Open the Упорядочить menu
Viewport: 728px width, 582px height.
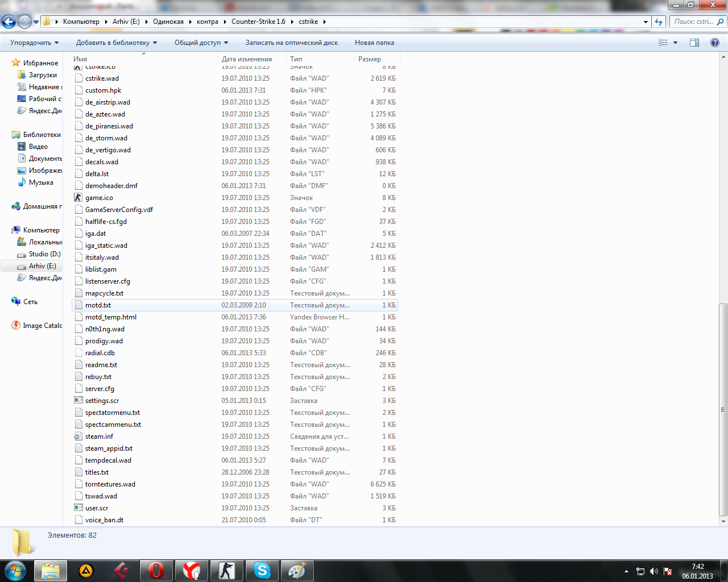34,43
